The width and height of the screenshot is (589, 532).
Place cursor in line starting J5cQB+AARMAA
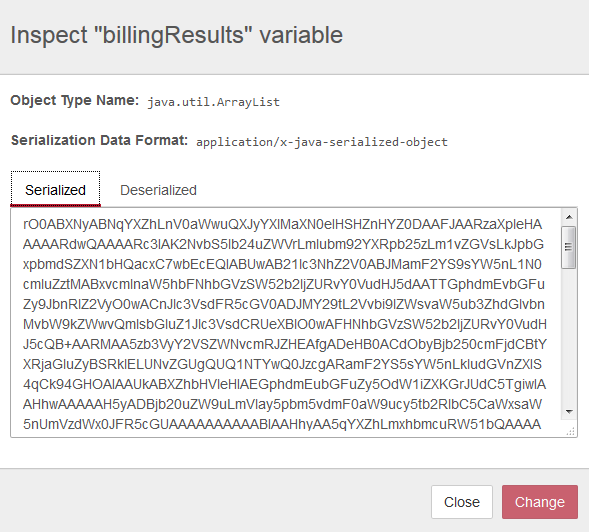284,344
